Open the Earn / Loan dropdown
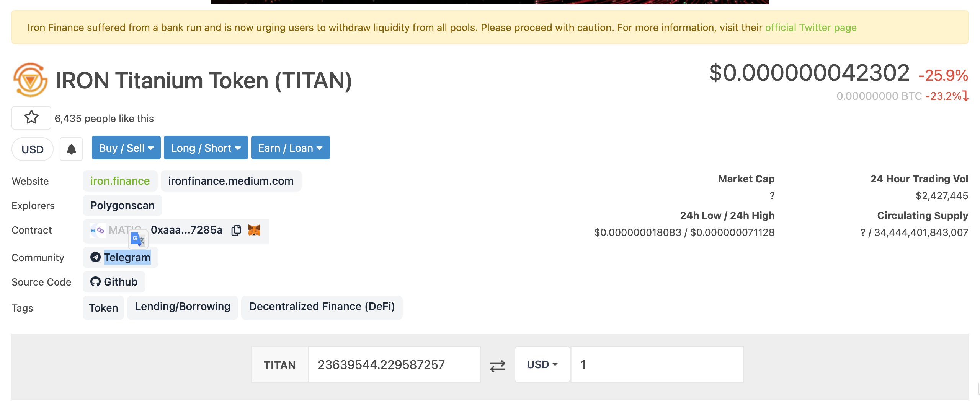Viewport: 980px width, 403px height. pos(290,148)
